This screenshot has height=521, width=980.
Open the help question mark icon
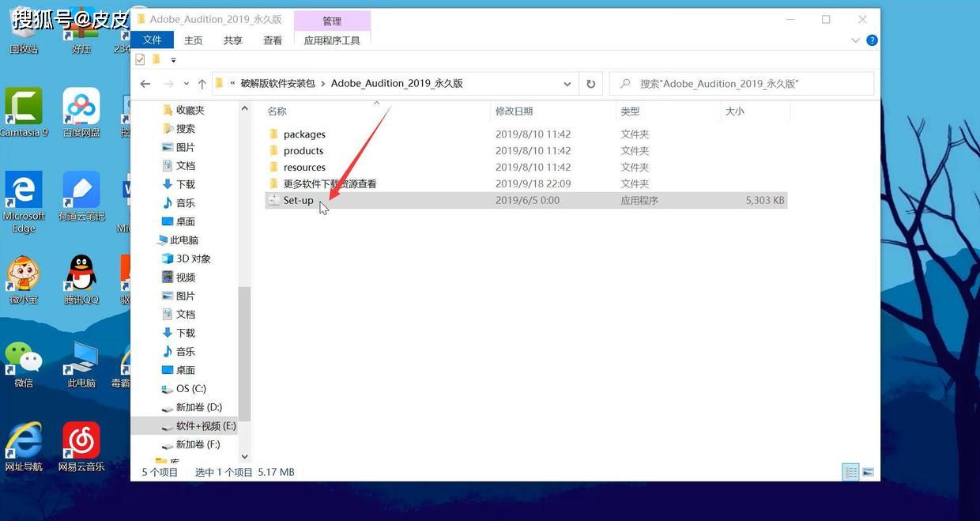(x=872, y=40)
